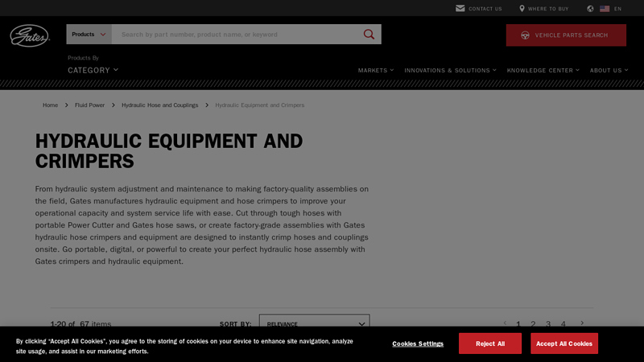Open the Products search scope dropdown
The height and width of the screenshot is (362, 644).
point(89,35)
